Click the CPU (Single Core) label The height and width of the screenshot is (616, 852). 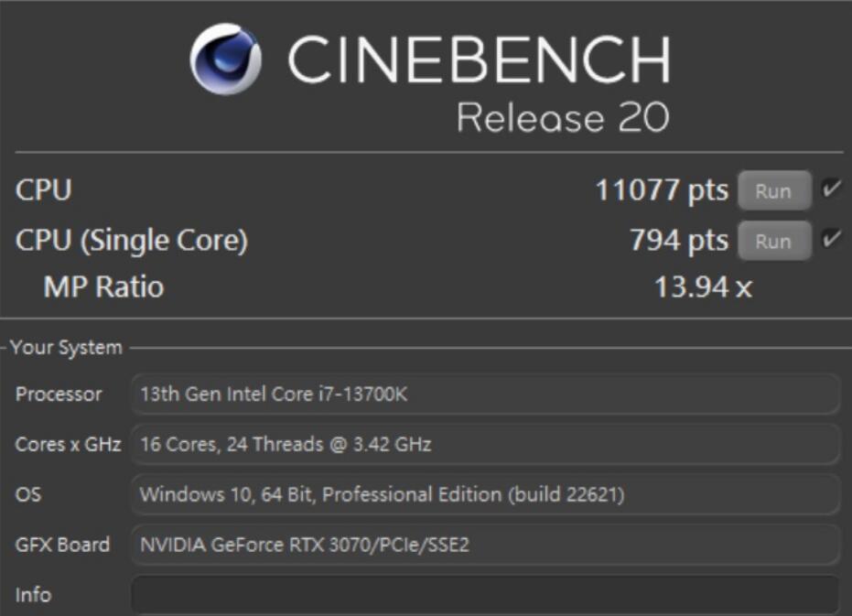tap(132, 241)
